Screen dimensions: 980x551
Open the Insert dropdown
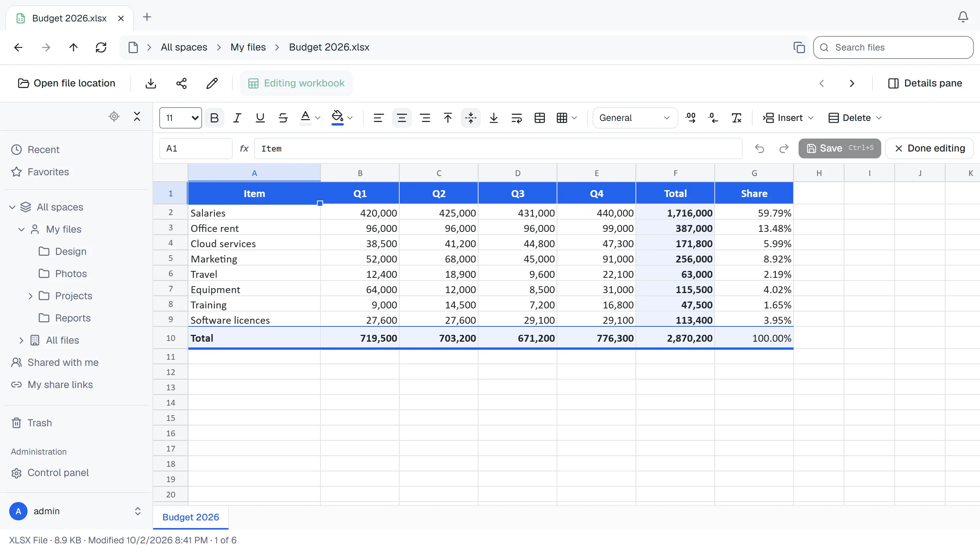788,118
